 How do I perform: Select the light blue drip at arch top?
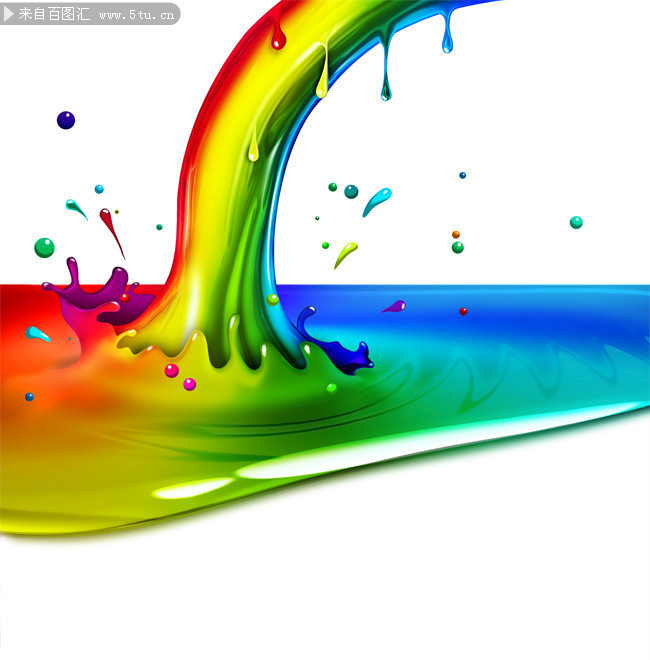pyautogui.click(x=447, y=37)
